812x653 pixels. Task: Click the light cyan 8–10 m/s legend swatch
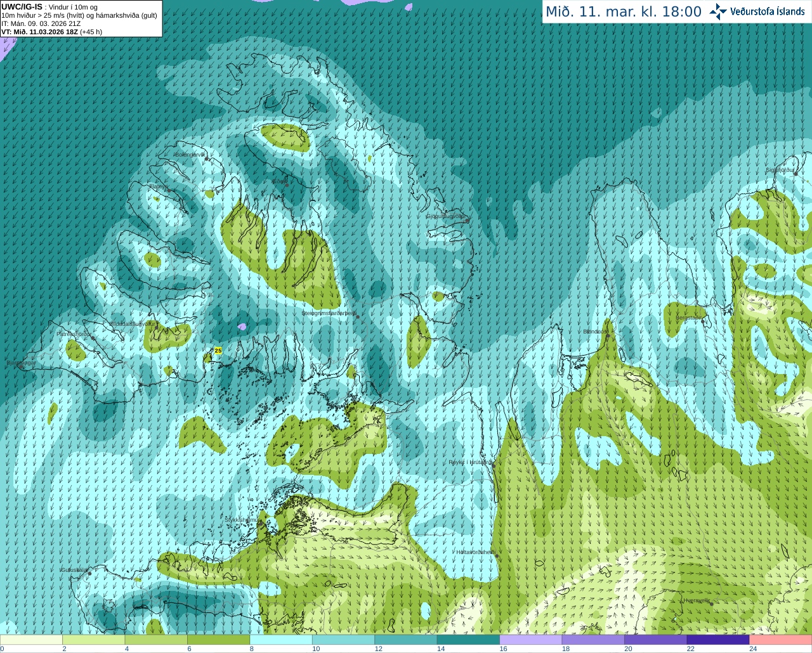click(x=281, y=640)
